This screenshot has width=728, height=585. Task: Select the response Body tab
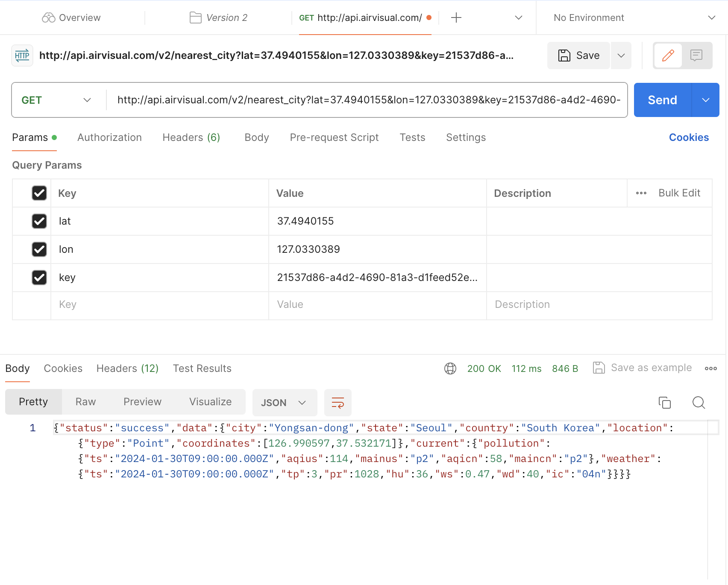point(18,369)
